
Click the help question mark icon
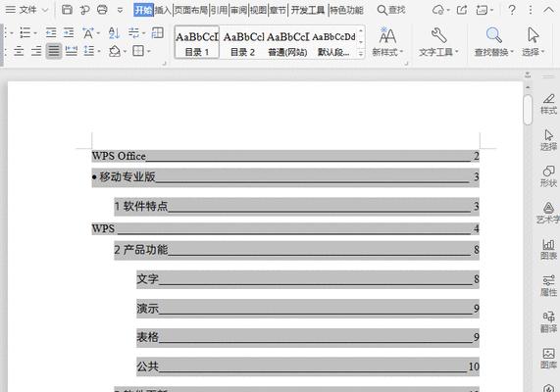click(512, 10)
